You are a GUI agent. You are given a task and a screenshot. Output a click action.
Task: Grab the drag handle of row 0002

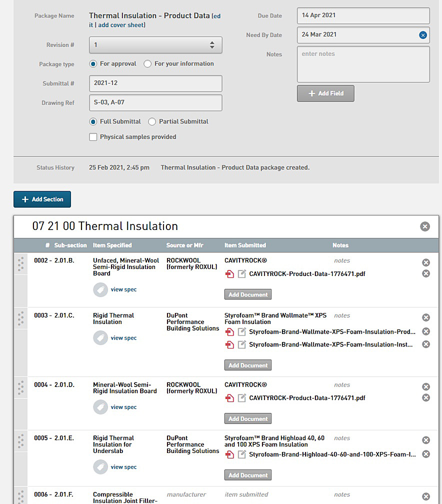21,264
